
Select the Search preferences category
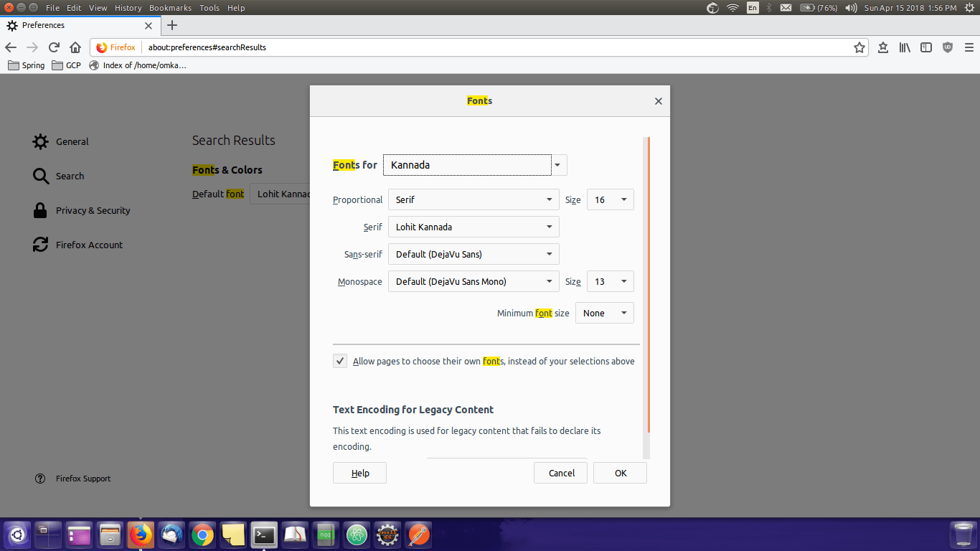pos(59,176)
